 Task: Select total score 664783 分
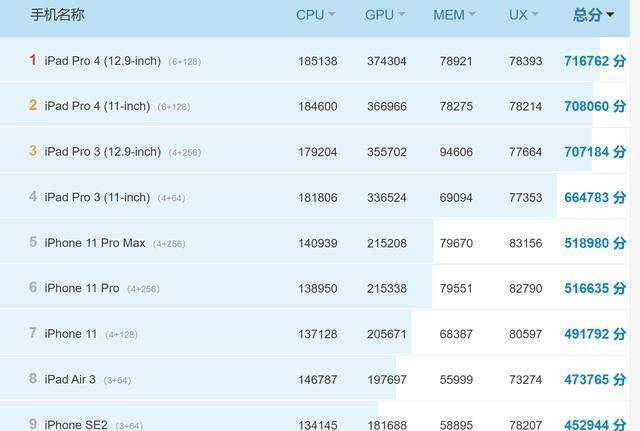pos(595,198)
